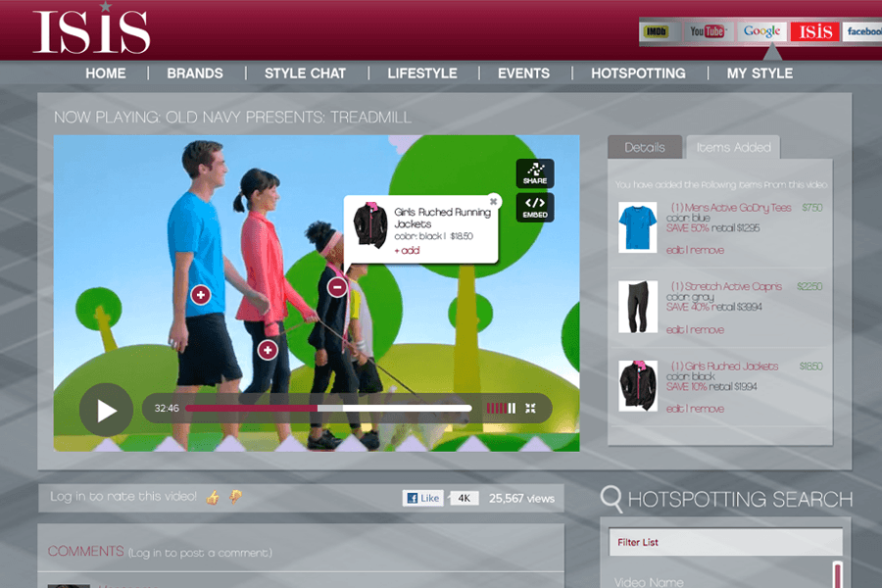Adjust the volume bars in the player
The height and width of the screenshot is (588, 882).
point(501,409)
